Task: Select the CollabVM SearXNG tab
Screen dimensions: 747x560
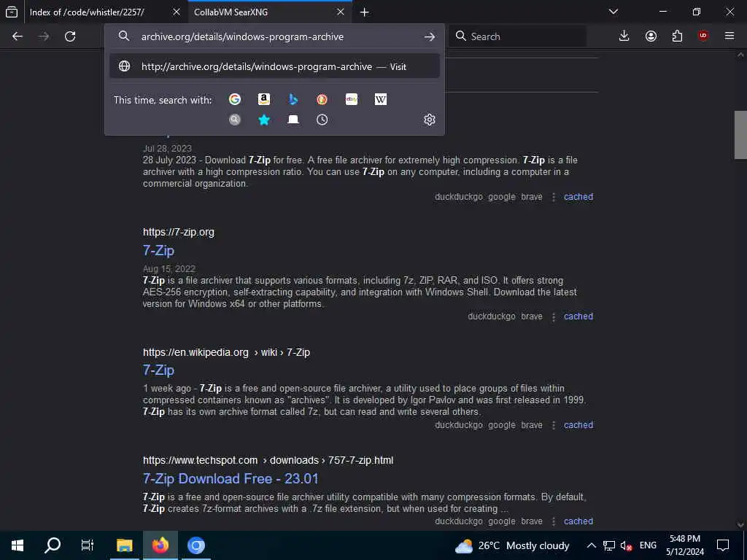Action: click(x=270, y=12)
